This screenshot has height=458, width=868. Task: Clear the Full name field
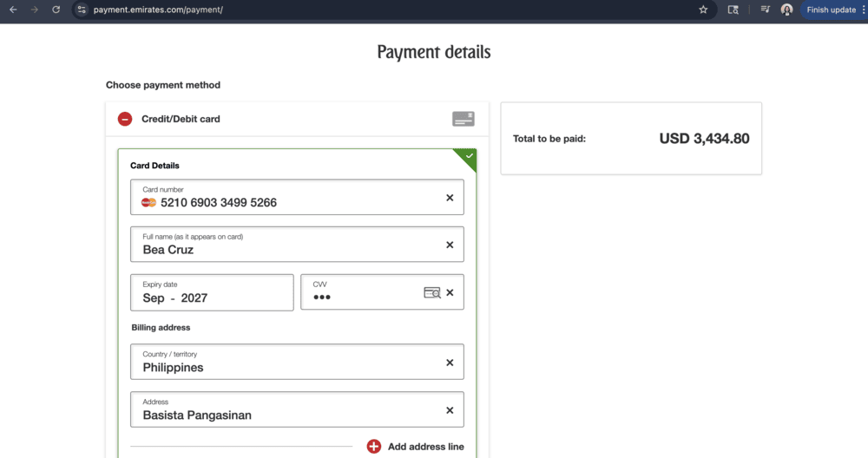pos(450,245)
